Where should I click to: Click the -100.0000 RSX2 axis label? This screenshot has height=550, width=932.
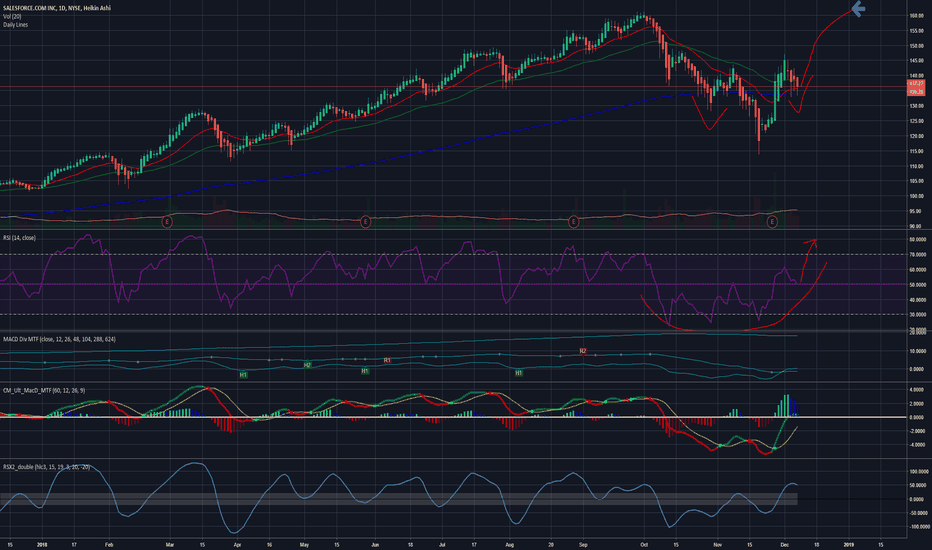pyautogui.click(x=918, y=527)
